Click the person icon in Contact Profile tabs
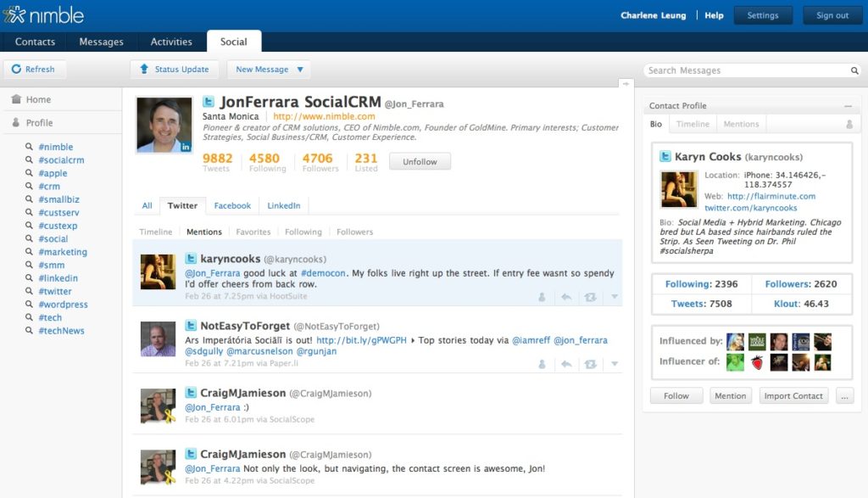The height and width of the screenshot is (498, 868). [849, 124]
